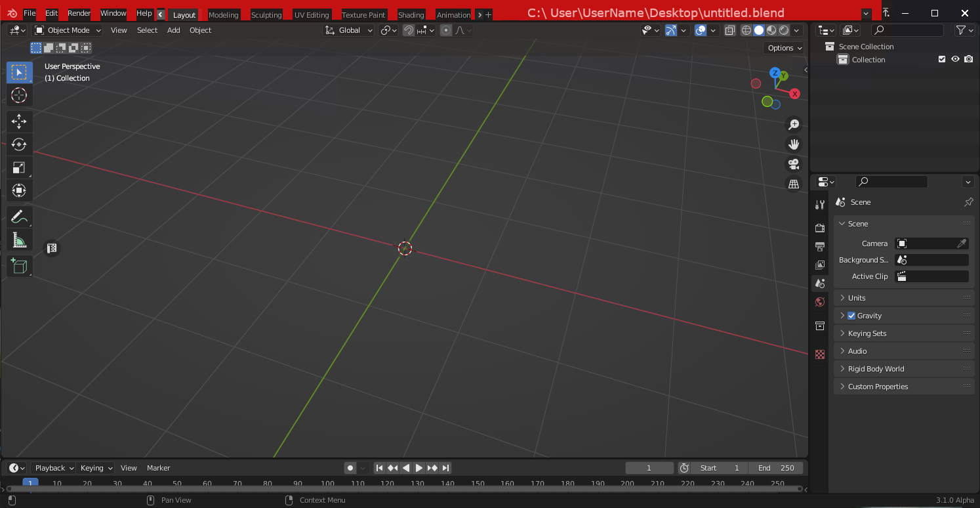The height and width of the screenshot is (508, 980).
Task: Open the Options dropdown
Action: (x=784, y=48)
